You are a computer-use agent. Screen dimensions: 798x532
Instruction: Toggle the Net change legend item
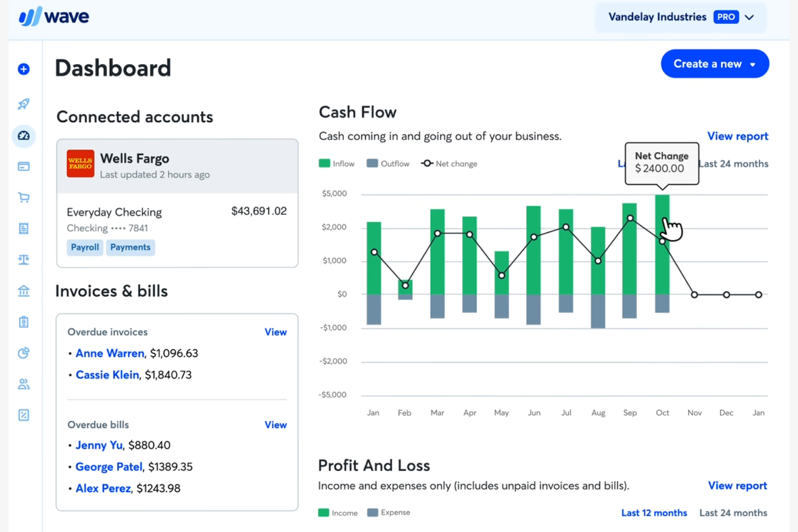(x=449, y=163)
